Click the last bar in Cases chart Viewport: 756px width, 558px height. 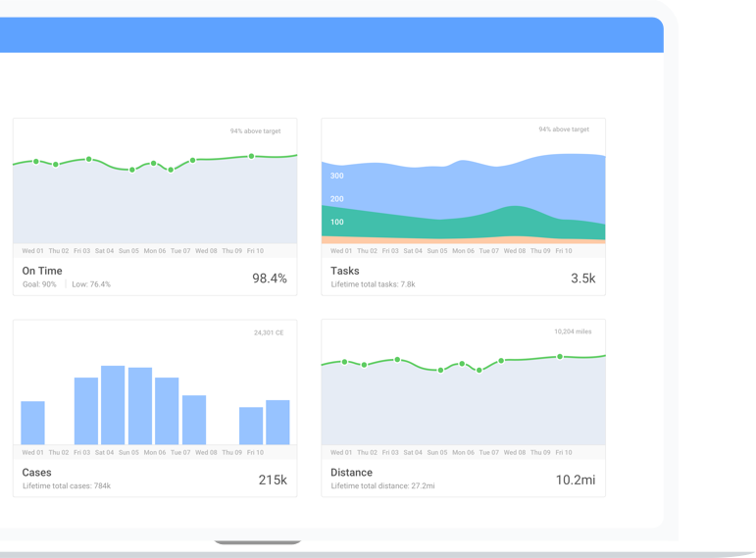point(277,423)
